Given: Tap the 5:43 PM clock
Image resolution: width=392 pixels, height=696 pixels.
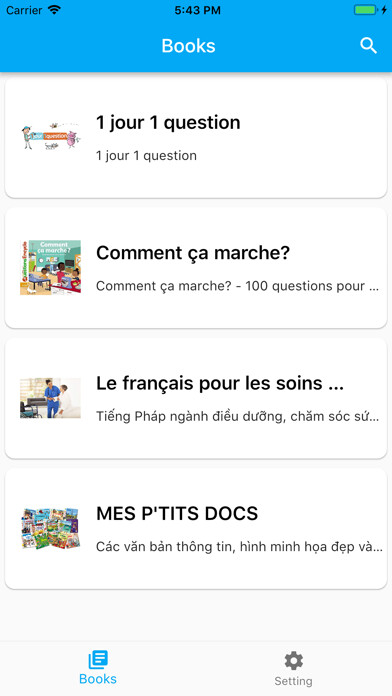Looking at the screenshot, I should [198, 10].
